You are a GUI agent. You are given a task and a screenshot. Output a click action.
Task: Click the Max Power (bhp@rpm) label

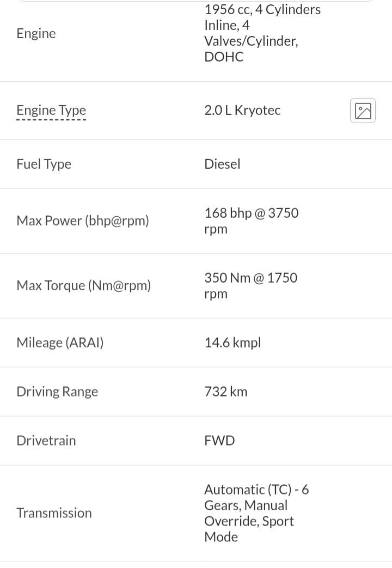(x=83, y=221)
